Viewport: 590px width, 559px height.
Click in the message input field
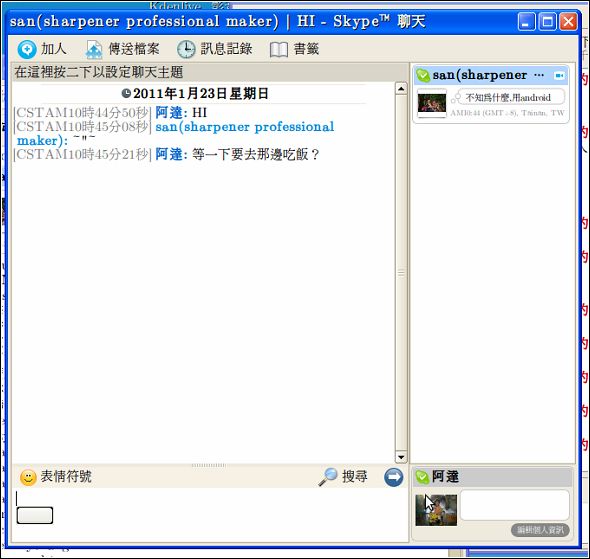tap(210, 515)
